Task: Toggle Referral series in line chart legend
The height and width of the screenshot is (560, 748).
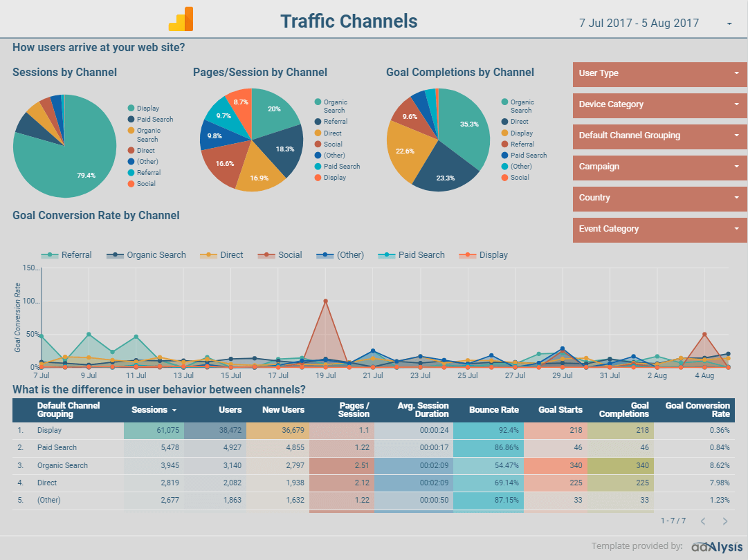Action: [x=67, y=255]
